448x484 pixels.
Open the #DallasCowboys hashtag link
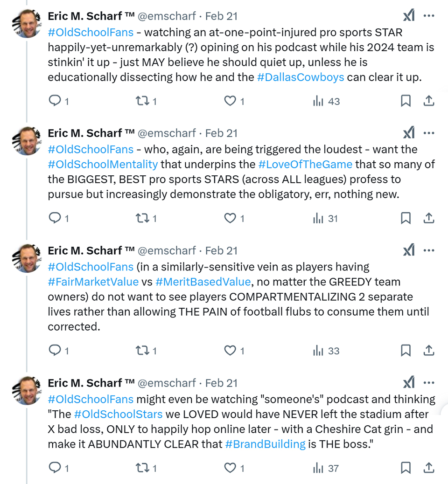point(301,77)
